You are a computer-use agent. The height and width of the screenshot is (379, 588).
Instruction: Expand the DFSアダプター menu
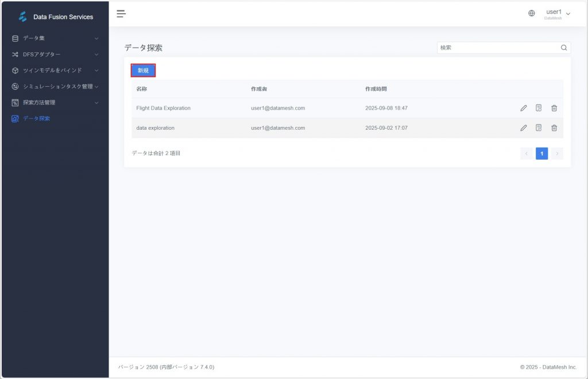coord(55,55)
